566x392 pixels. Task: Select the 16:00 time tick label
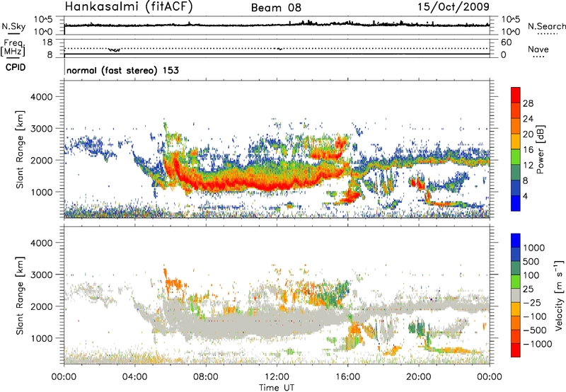(347, 377)
